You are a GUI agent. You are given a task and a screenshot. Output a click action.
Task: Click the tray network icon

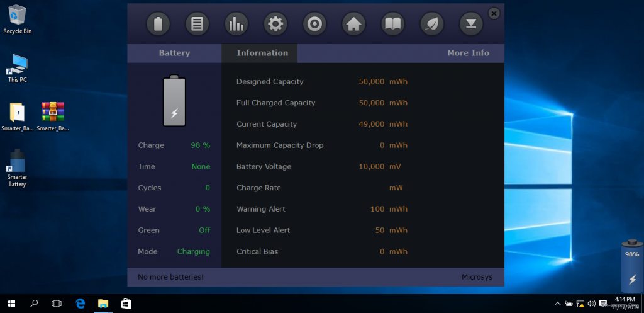click(x=580, y=304)
